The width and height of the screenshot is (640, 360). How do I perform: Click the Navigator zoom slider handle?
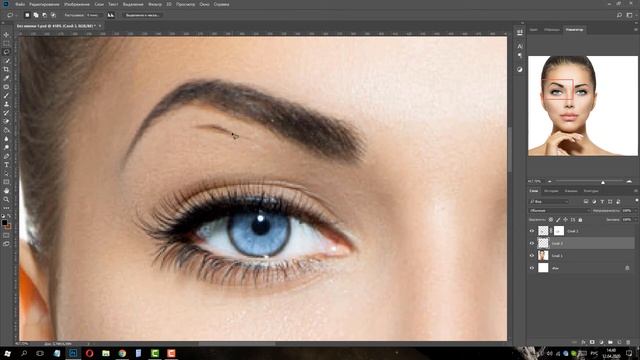coord(603,182)
